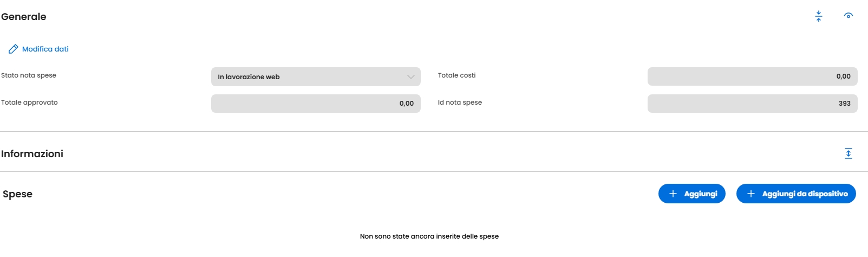868x257 pixels.
Task: Click the Stato nota spese label
Action: coord(29,75)
